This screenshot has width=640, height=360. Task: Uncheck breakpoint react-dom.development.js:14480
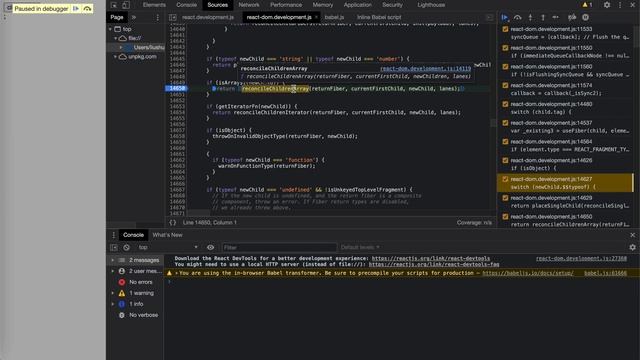pyautogui.click(x=505, y=104)
